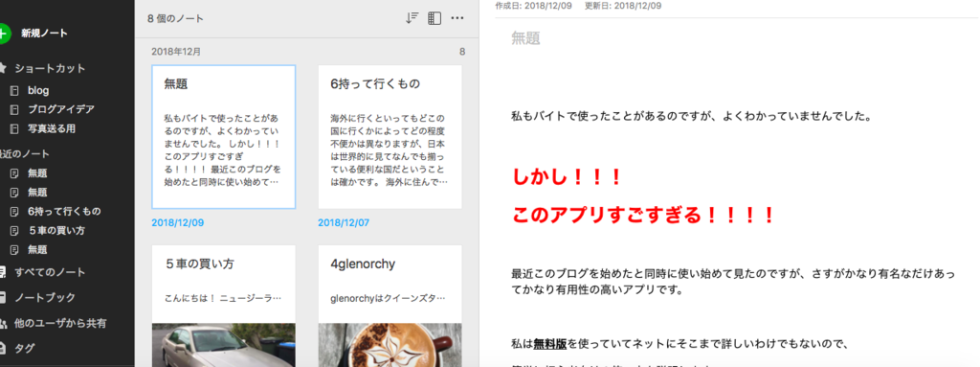Click the 2018/12/09 date under 無題 card
The width and height of the screenshot is (980, 367).
[177, 222]
